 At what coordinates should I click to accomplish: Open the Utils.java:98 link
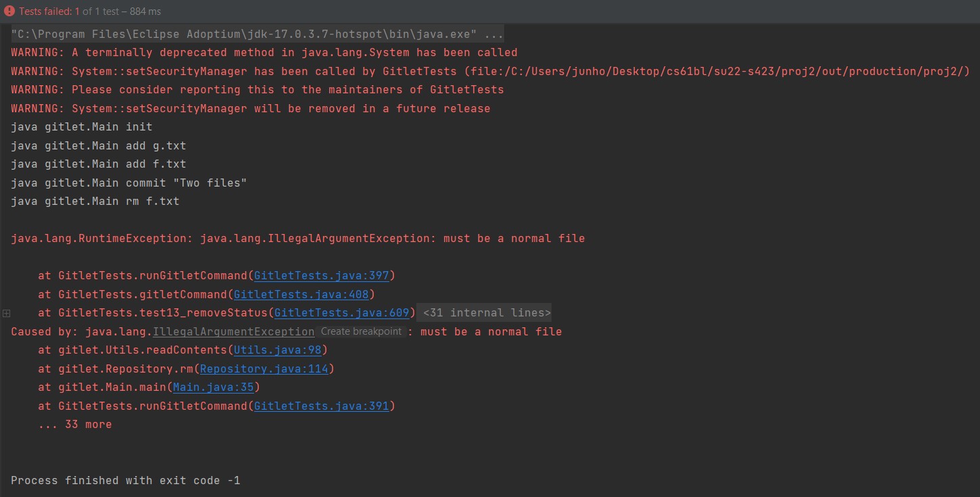click(278, 350)
